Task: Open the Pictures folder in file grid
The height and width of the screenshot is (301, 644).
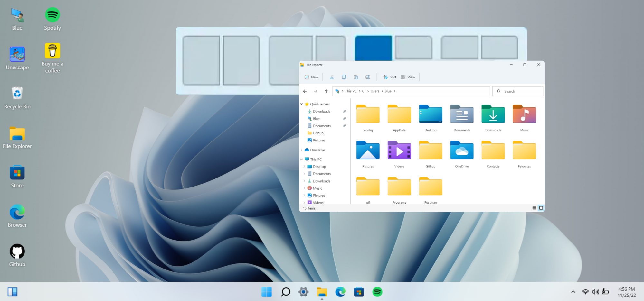Action: pos(368,154)
